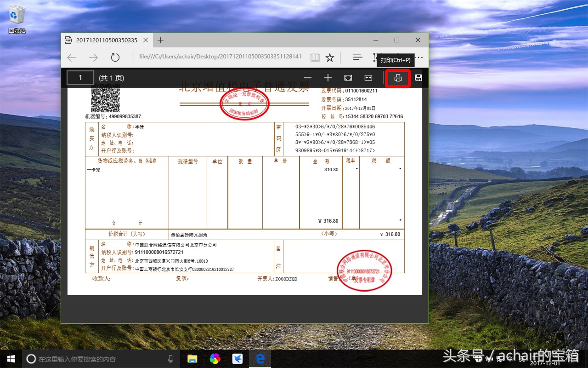Open the Hub three-lines icon

357,57
